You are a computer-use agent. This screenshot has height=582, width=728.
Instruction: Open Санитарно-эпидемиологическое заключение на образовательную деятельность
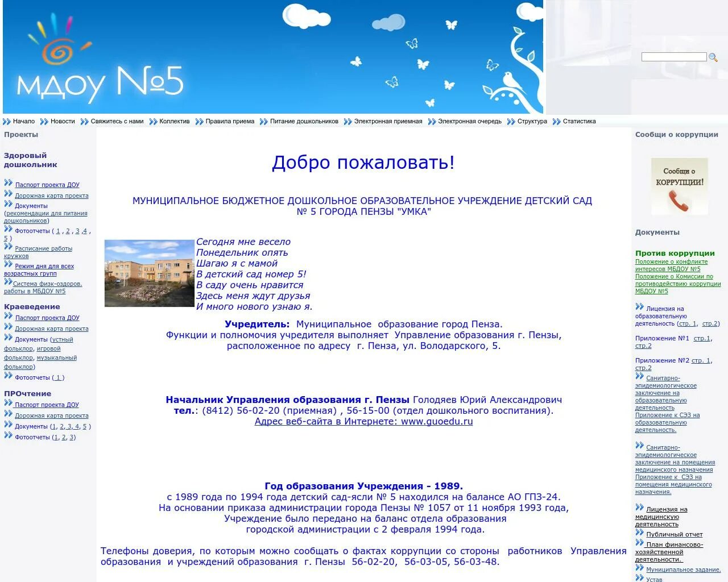(x=666, y=393)
